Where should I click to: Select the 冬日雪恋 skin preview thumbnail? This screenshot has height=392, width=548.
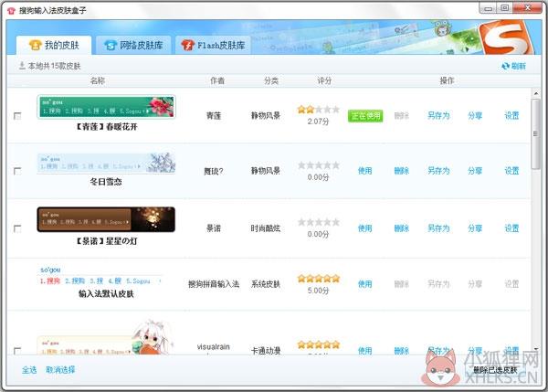point(106,163)
